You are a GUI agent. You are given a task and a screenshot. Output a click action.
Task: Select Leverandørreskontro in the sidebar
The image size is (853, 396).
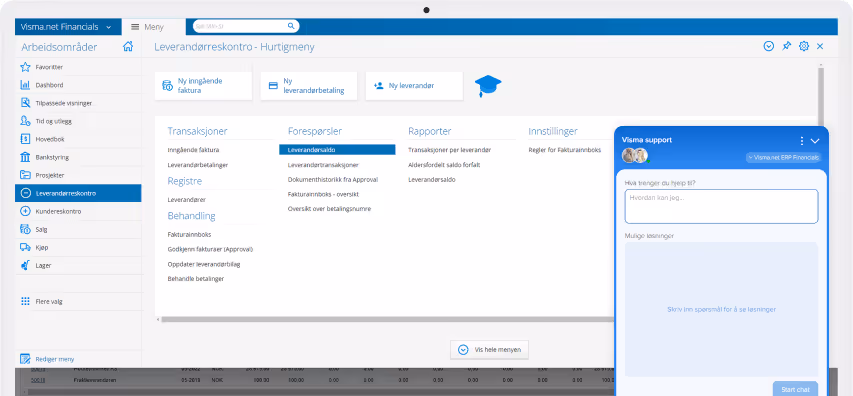point(78,193)
